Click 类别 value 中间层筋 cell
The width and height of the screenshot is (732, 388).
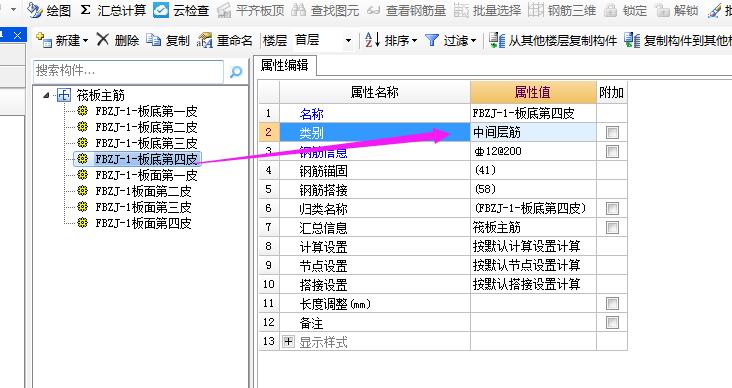click(533, 133)
